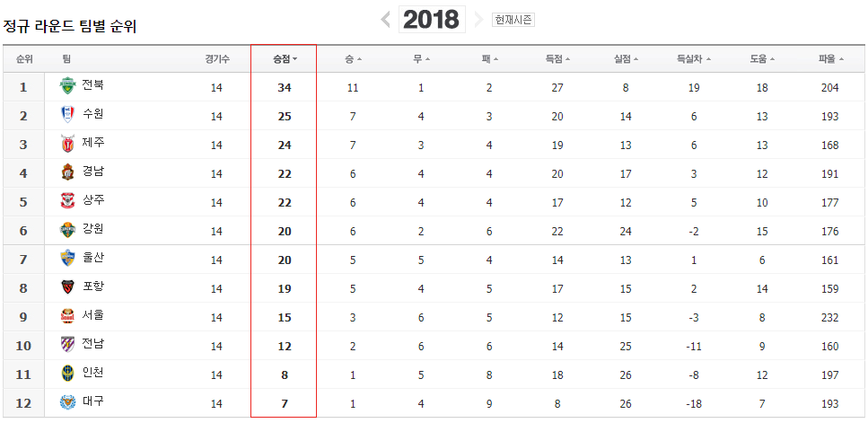Image resolution: width=868 pixels, height=423 pixels.
Task: Open the 서울 team name link
Action: 92,315
